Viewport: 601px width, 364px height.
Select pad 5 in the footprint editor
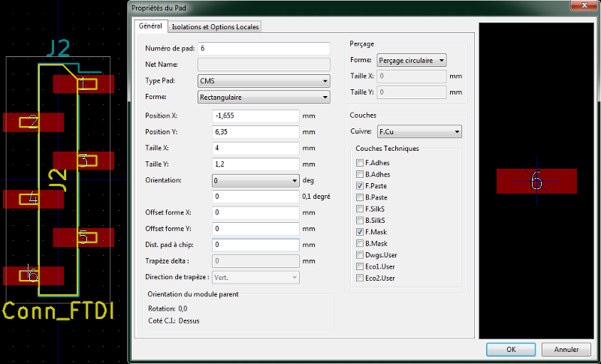pos(83,237)
